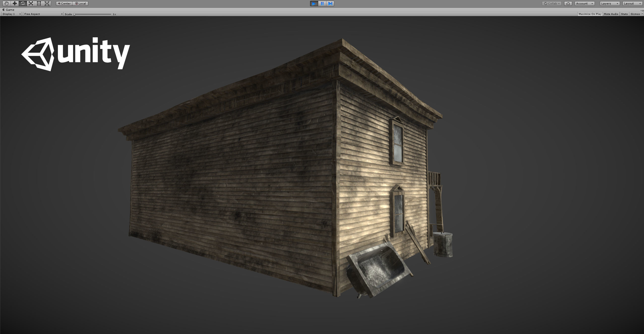
Task: Select the Move tool
Action: pos(15,4)
